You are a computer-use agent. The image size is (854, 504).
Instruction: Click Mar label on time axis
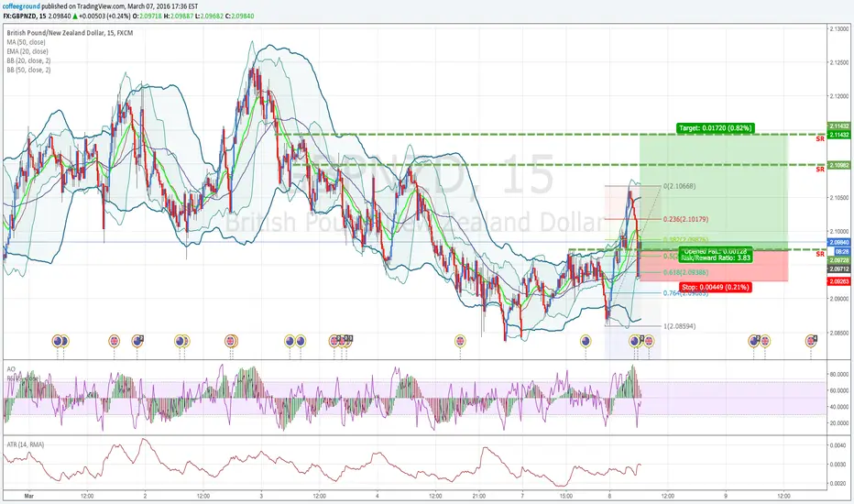tap(29, 497)
